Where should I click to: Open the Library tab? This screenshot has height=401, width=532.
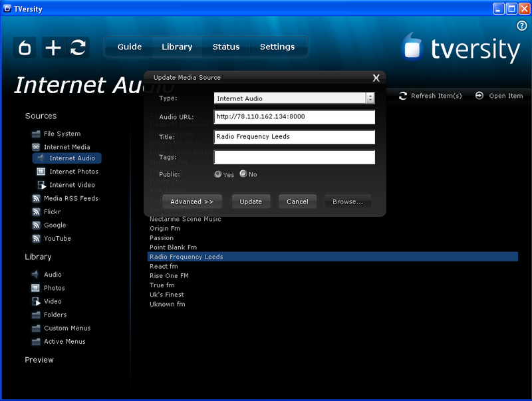177,47
